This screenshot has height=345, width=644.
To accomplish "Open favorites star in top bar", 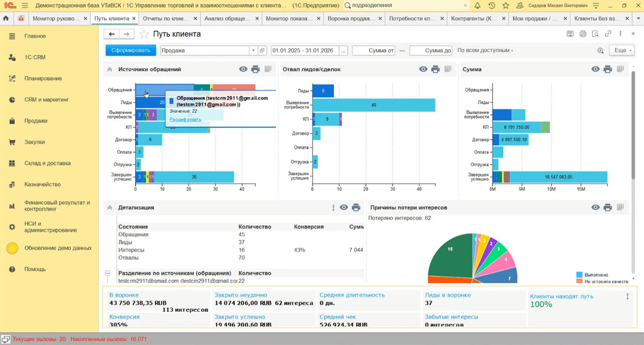I will 506,6.
